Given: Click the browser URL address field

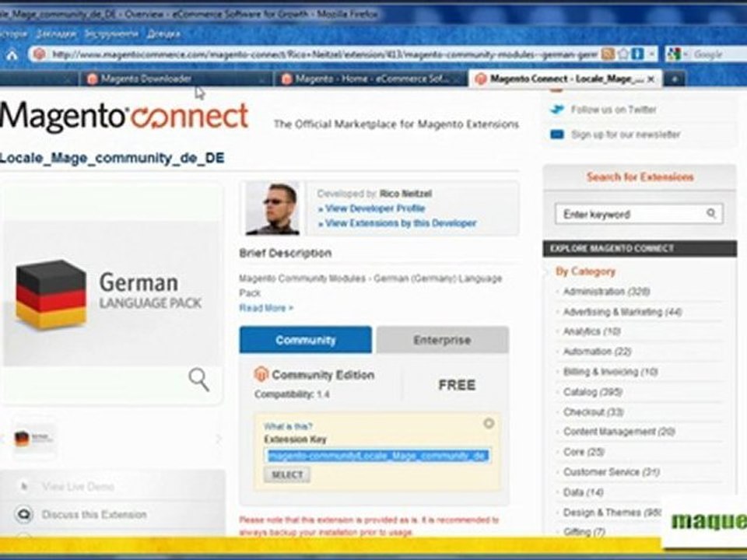Looking at the screenshot, I should point(324,54).
